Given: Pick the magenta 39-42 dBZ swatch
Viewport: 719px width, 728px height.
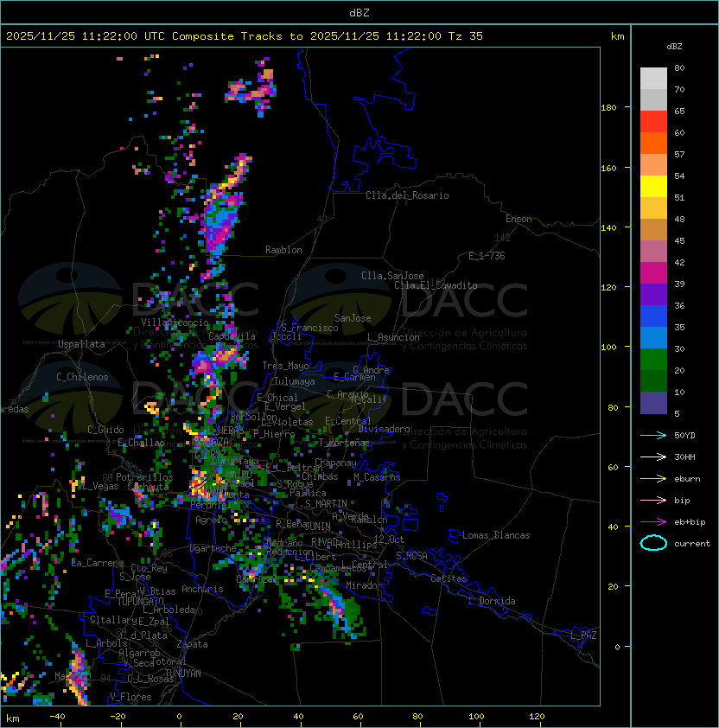Looking at the screenshot, I should pyautogui.click(x=653, y=273).
